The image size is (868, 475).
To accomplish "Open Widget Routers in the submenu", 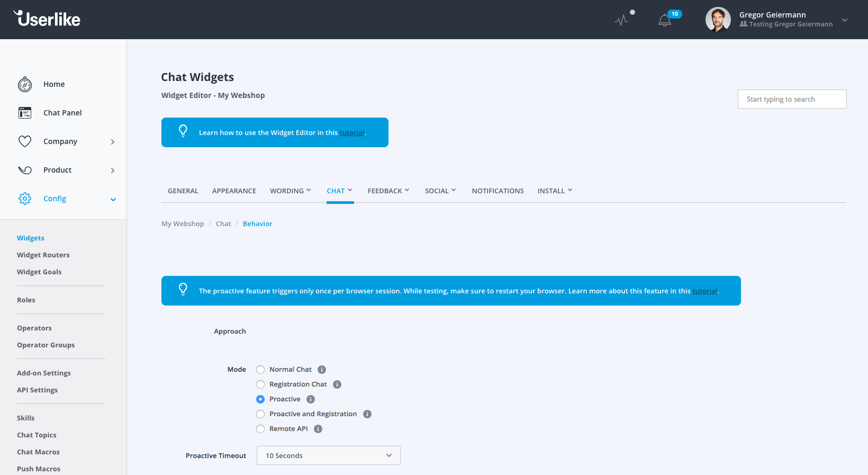I will point(43,255).
